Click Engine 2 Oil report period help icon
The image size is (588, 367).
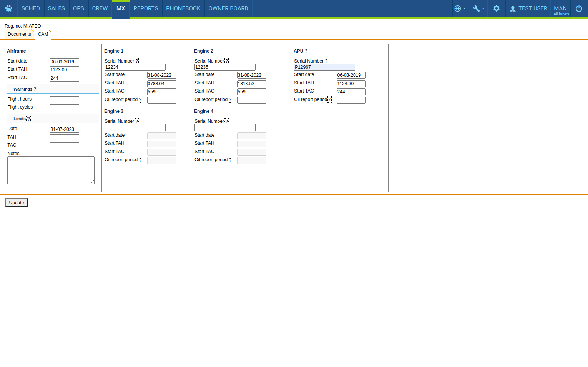[230, 100]
